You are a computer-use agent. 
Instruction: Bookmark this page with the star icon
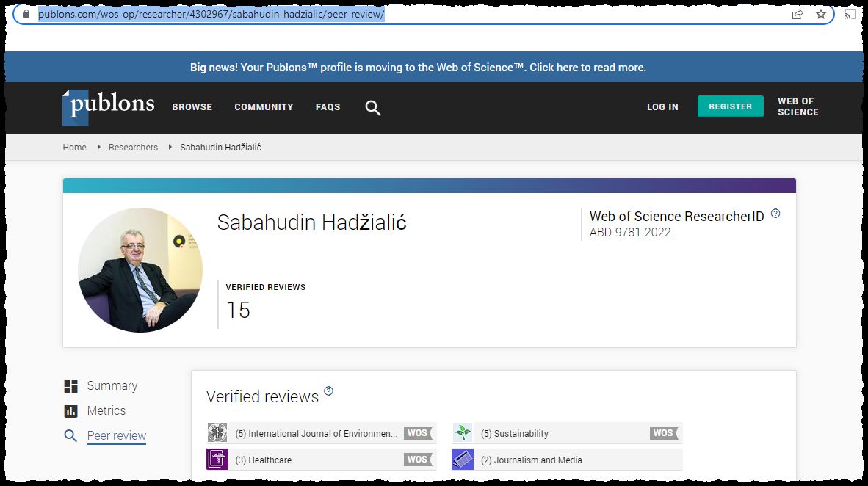(x=821, y=15)
